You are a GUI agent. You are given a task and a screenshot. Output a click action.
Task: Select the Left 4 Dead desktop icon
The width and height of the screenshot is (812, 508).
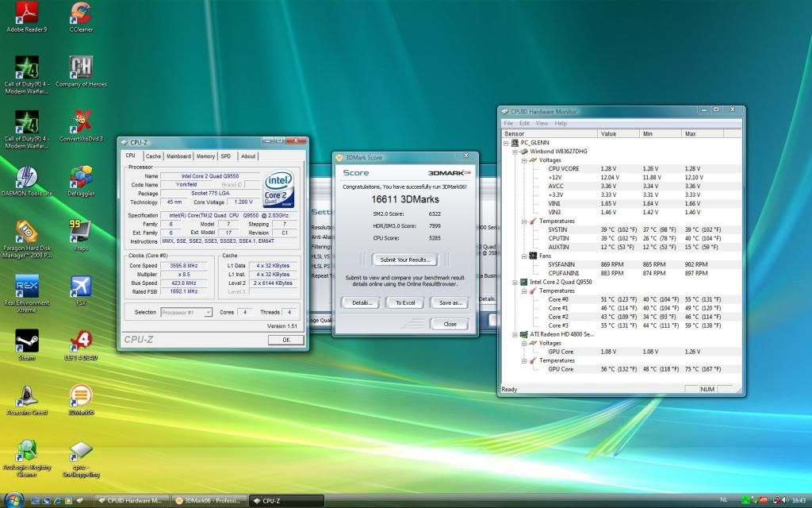81,344
